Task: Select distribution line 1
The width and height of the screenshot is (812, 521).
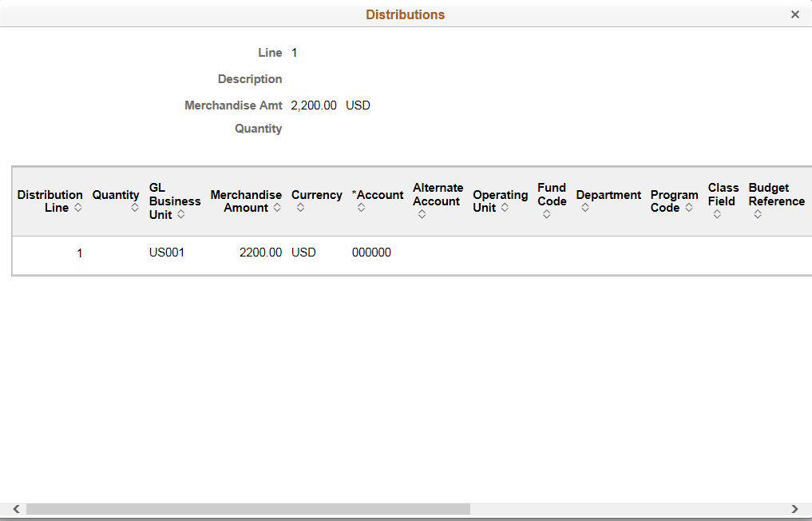Action: pyautogui.click(x=79, y=252)
